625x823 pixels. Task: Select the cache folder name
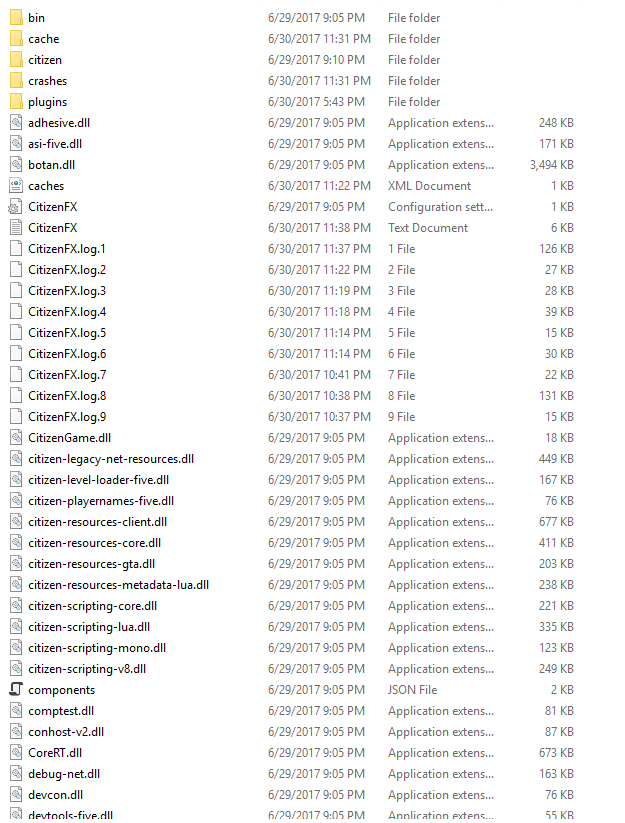click(x=44, y=39)
